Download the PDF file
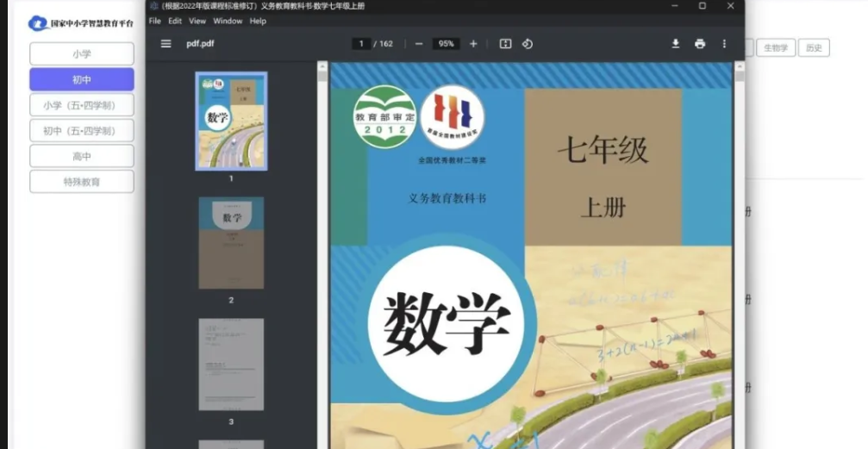 (676, 44)
